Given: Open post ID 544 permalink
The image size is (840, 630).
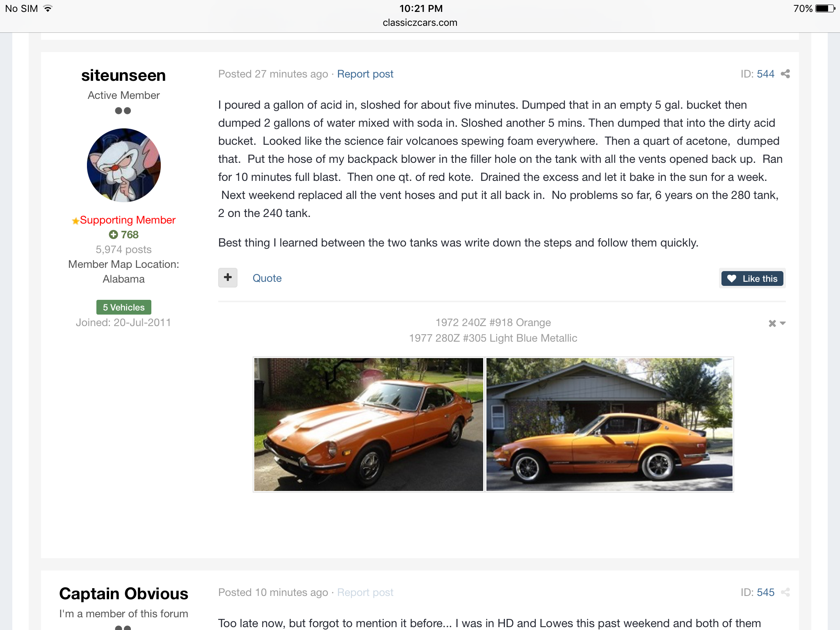Looking at the screenshot, I should pos(765,74).
